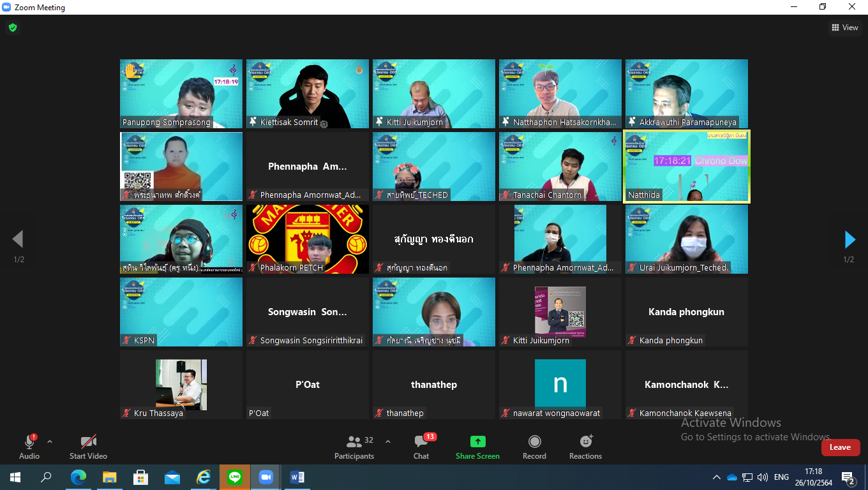Image resolution: width=868 pixels, height=490 pixels.
Task: Click the muted mic icon by Kanda phongkun
Action: pos(632,340)
